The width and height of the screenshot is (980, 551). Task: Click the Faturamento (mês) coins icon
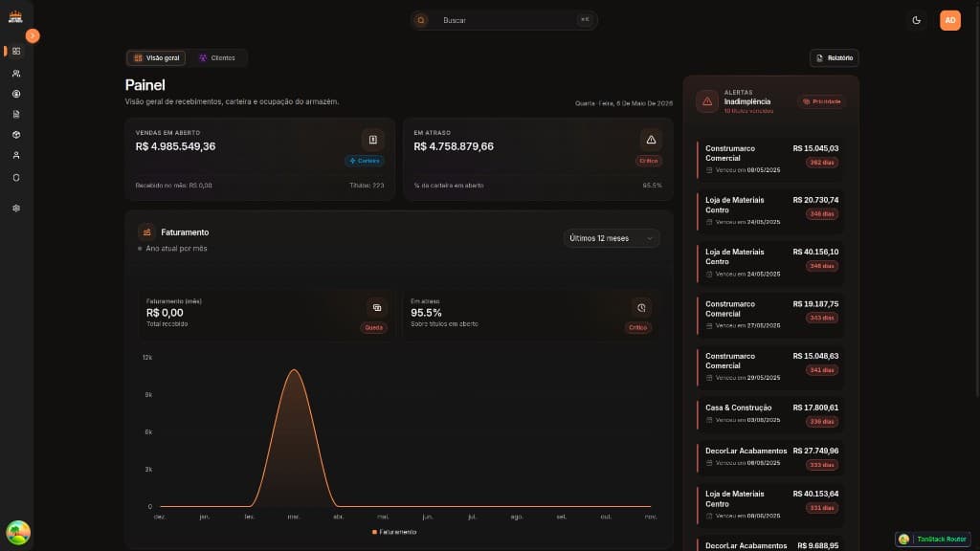tap(377, 307)
